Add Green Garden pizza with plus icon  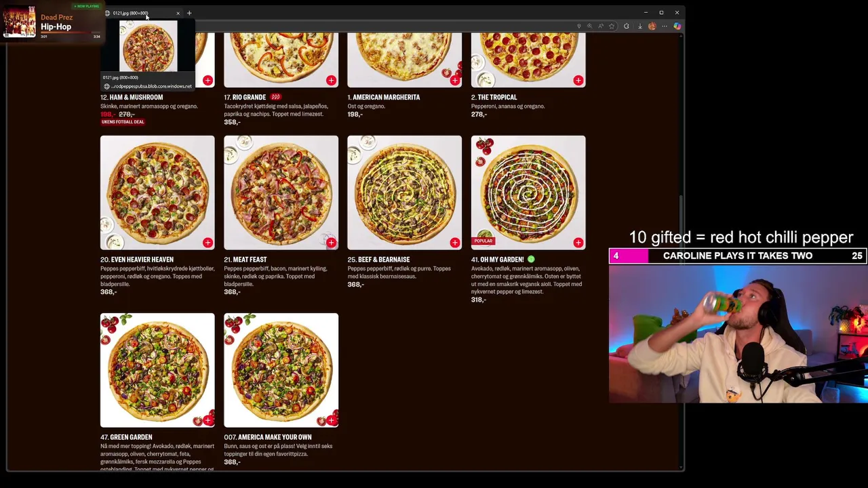(208, 420)
